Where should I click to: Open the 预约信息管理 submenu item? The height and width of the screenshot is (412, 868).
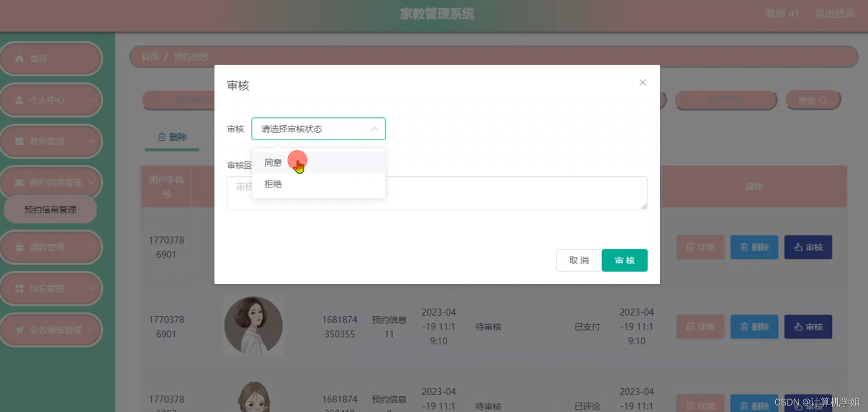click(x=50, y=210)
